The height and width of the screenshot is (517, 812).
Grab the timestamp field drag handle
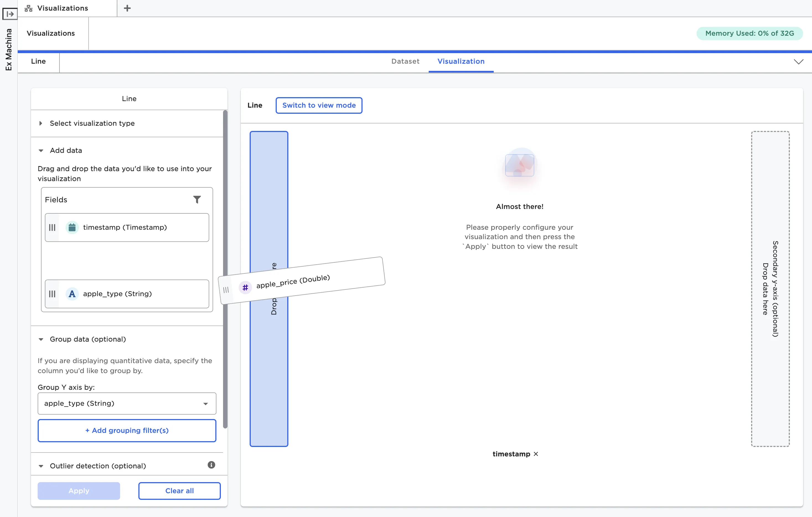(x=52, y=228)
